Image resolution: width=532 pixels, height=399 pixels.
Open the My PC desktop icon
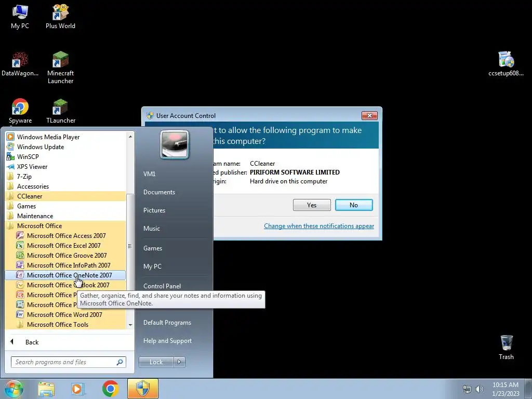[20, 17]
